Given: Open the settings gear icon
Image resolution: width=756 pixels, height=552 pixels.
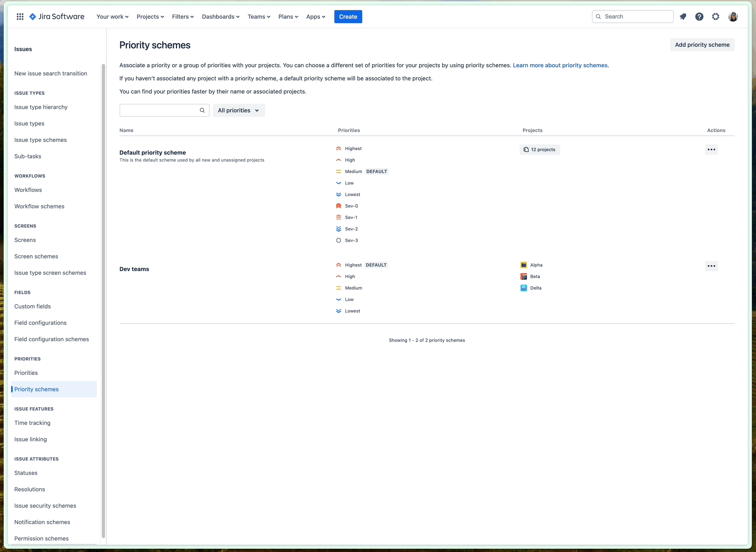Looking at the screenshot, I should click(716, 16).
